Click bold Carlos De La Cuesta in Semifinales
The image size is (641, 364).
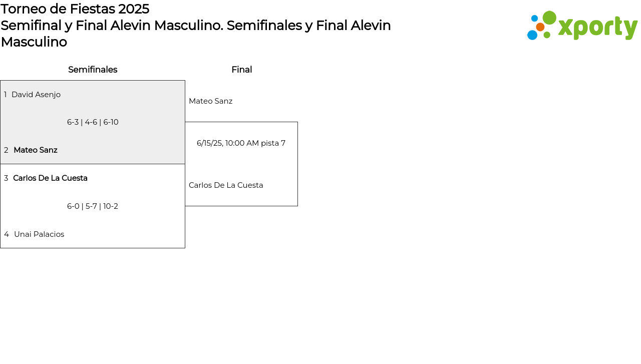pos(50,178)
